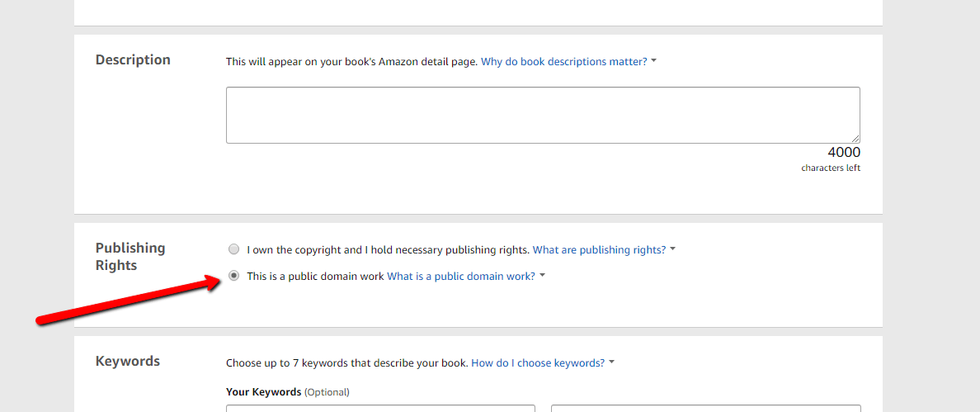Expand the arrow next to 'What is a public domain work?'

(543, 275)
